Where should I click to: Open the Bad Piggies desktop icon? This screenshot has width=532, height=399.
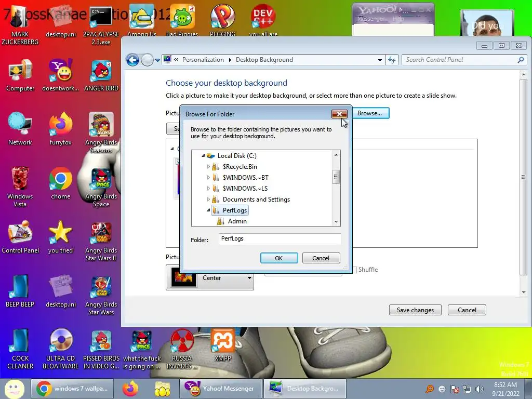(x=182, y=20)
